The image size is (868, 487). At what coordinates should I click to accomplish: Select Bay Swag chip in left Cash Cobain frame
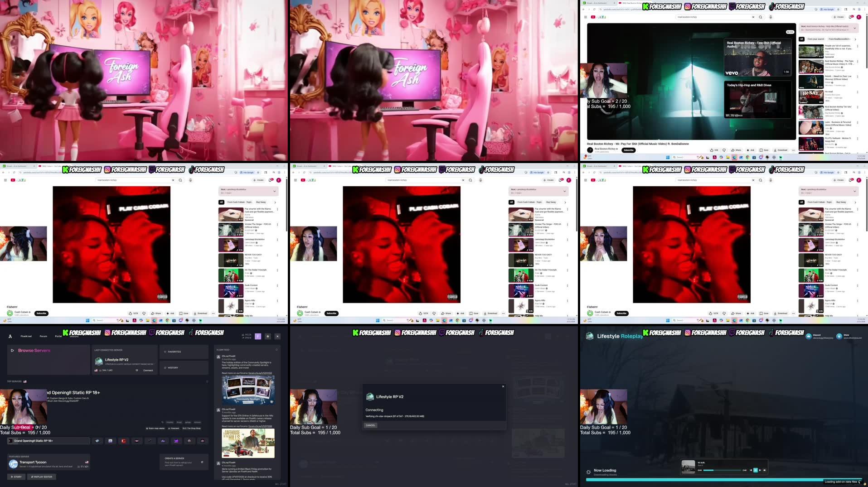(261, 202)
